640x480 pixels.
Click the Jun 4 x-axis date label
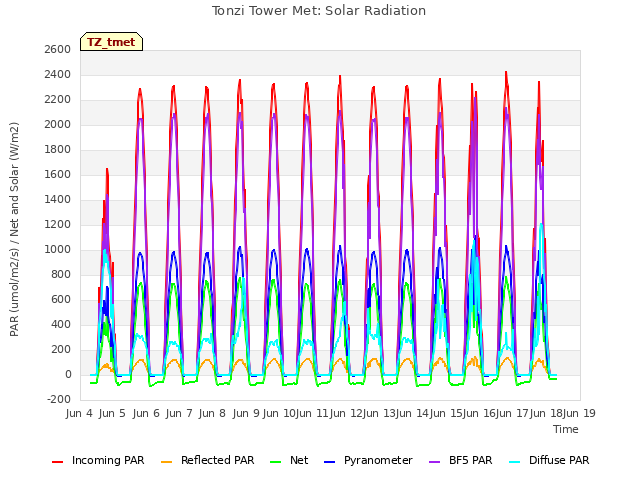[x=79, y=413]
